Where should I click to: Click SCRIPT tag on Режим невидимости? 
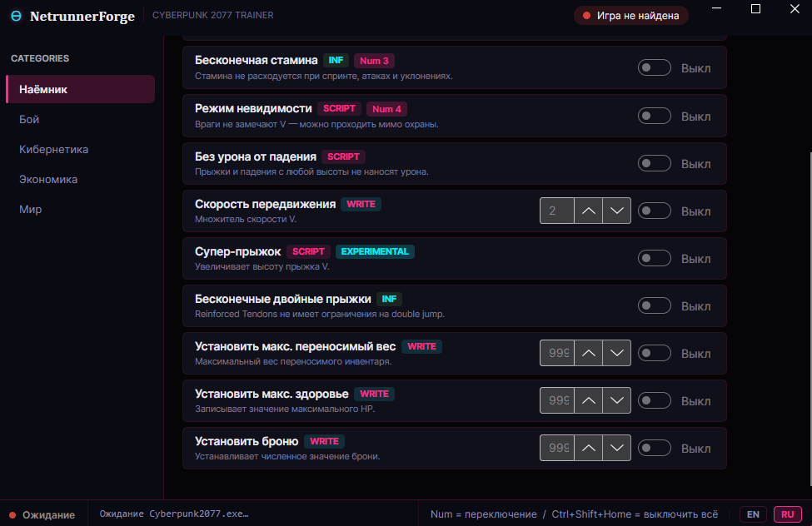[339, 108]
